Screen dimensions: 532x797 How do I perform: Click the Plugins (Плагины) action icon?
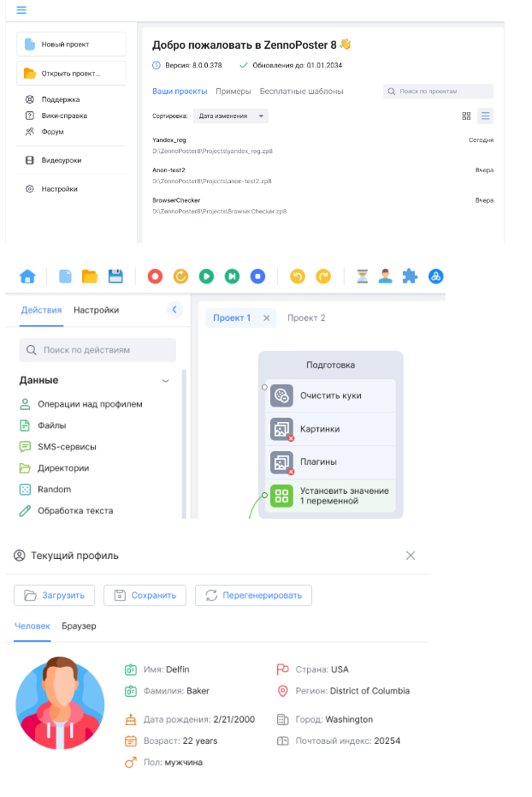pyautogui.click(x=281, y=462)
